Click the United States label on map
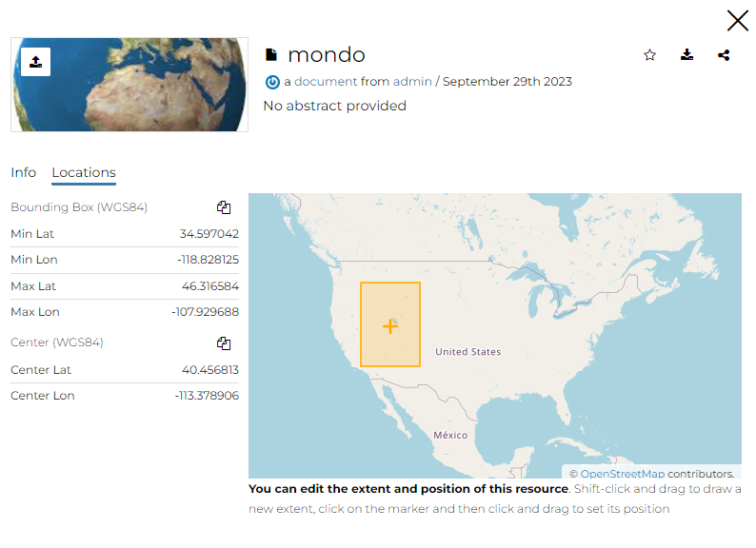The width and height of the screenshot is (756, 548). click(468, 352)
